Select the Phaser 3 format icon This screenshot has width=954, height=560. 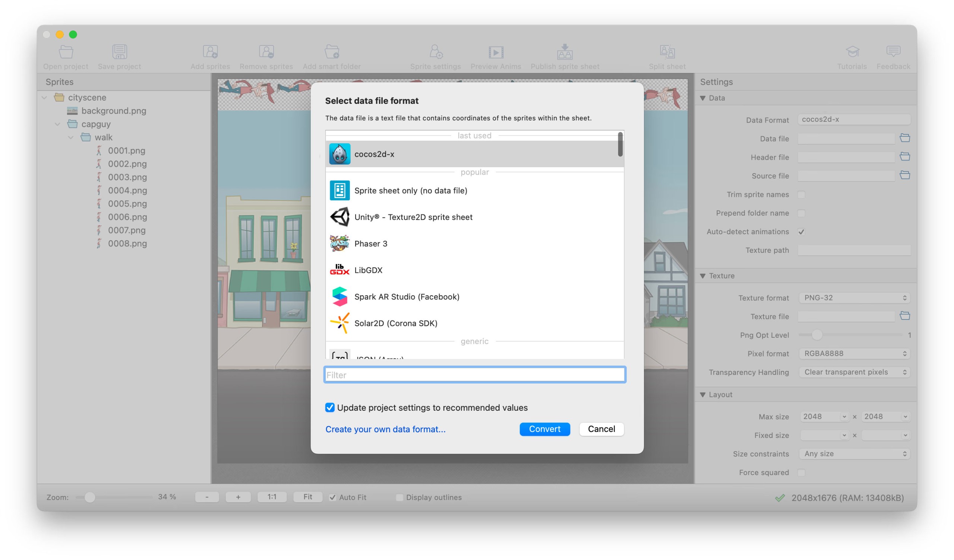click(339, 243)
